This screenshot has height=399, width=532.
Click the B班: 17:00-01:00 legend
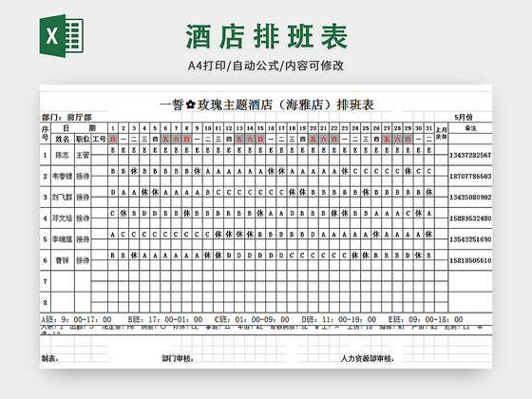[x=165, y=319]
